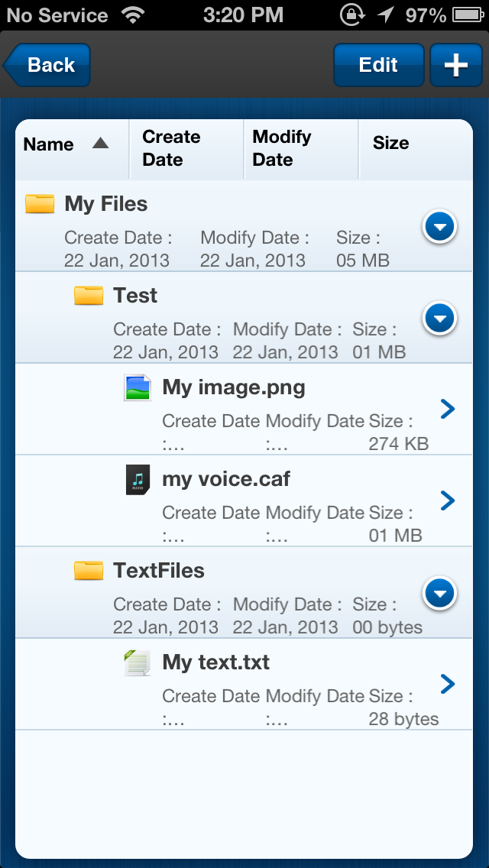
Task: Collapse the TextFiles folder arrow
Action: click(x=439, y=594)
